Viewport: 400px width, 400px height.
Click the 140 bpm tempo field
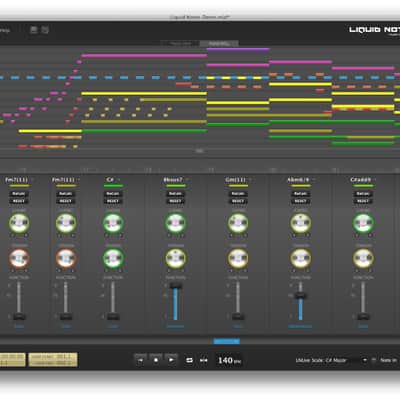(x=229, y=360)
